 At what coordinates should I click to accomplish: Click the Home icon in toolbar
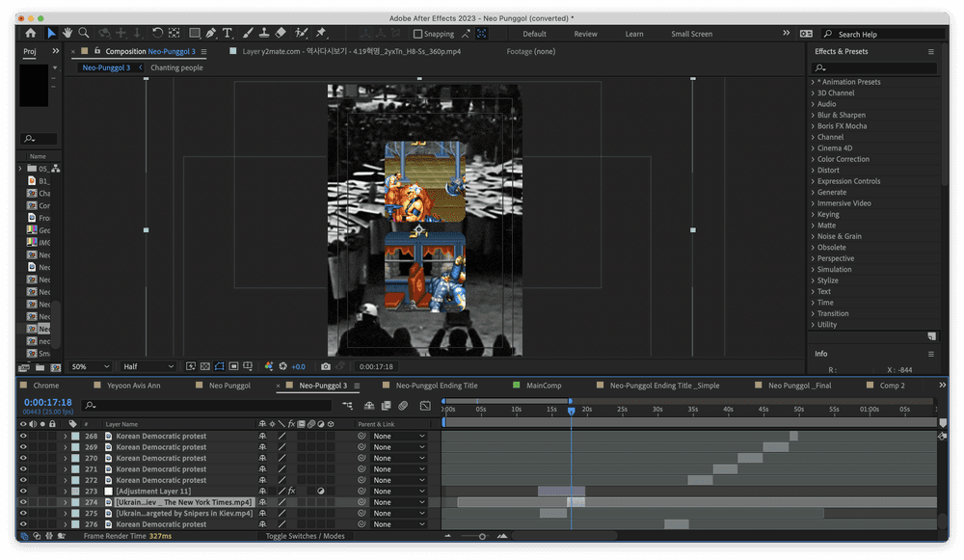pyautogui.click(x=30, y=33)
